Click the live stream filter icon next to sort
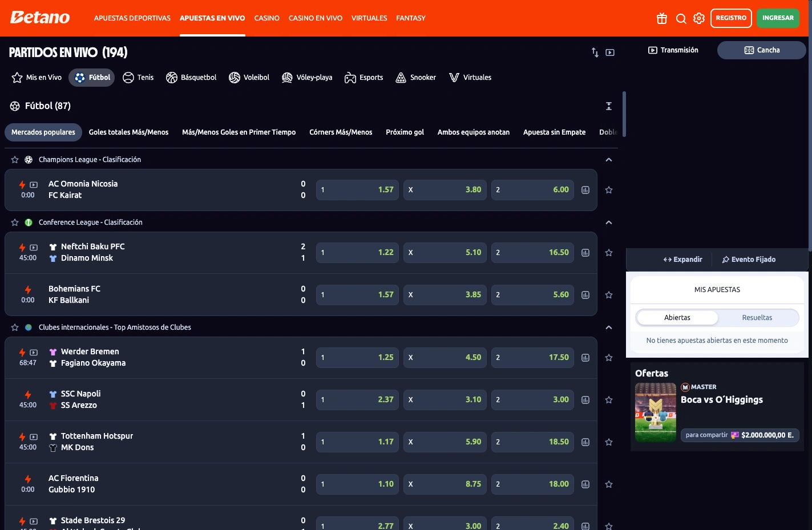The width and height of the screenshot is (812, 530). tap(610, 52)
